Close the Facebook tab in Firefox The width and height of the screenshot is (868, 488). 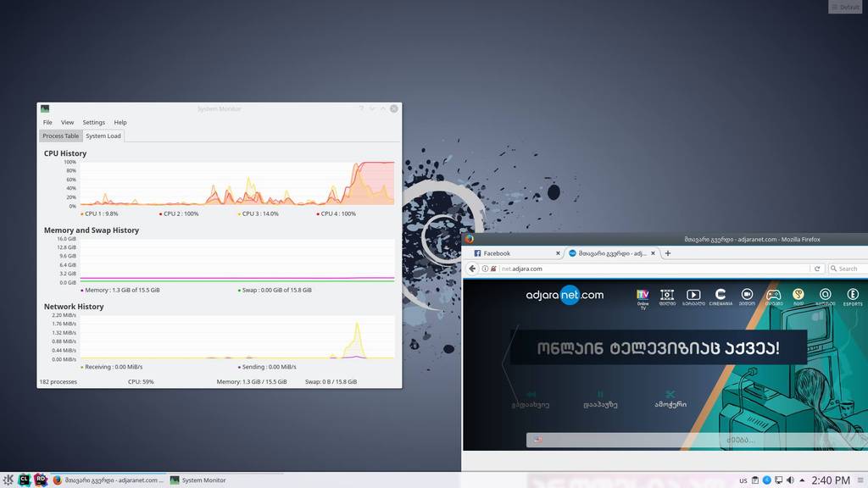pyautogui.click(x=558, y=253)
